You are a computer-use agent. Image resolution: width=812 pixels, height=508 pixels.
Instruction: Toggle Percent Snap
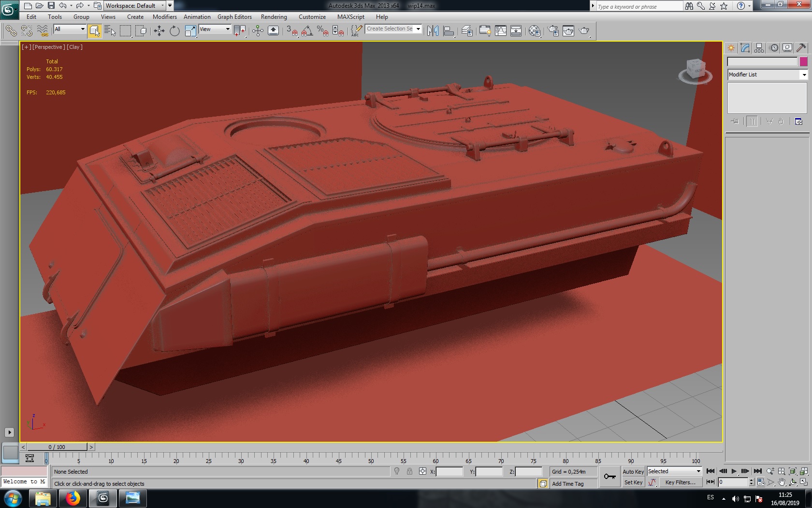tap(322, 31)
